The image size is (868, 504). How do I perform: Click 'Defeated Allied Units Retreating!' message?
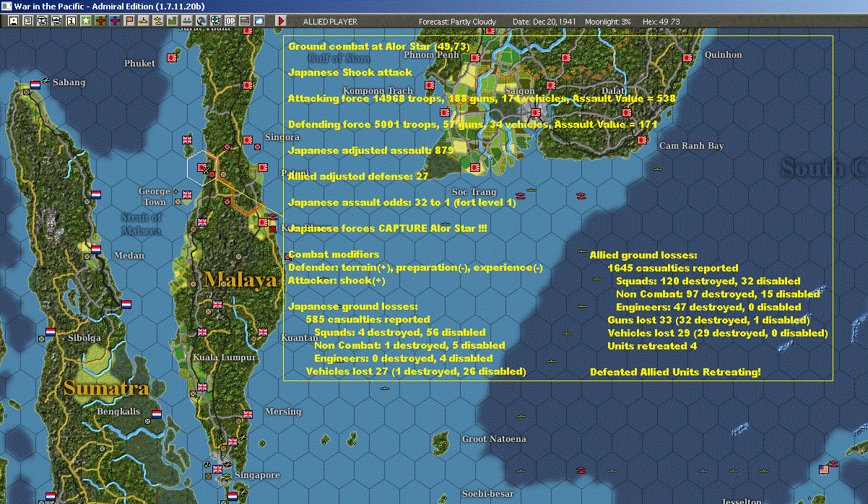[x=675, y=372]
